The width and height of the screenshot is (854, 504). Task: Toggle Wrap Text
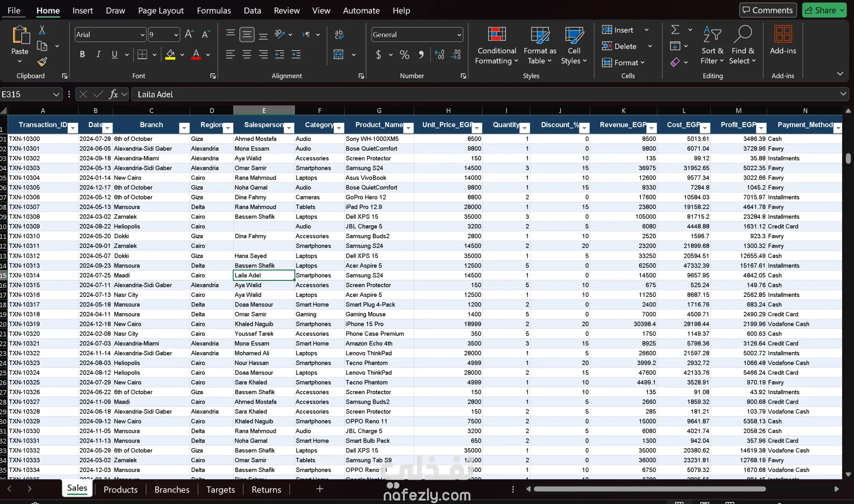coord(339,34)
